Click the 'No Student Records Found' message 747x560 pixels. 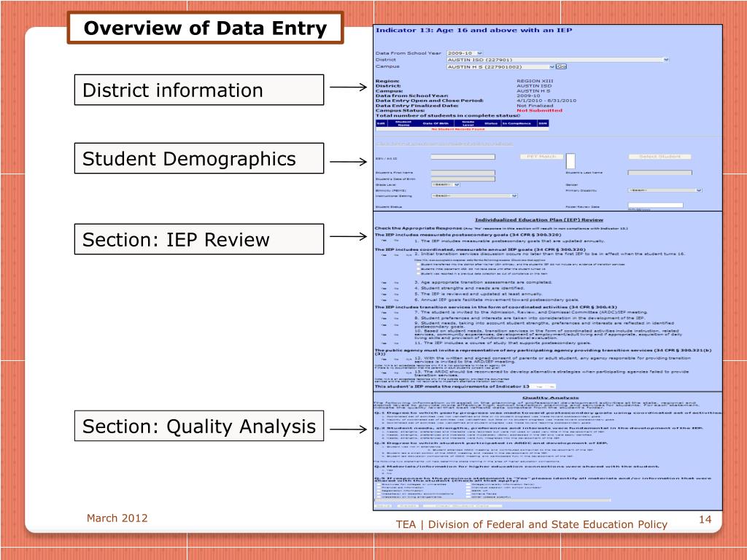(458, 129)
